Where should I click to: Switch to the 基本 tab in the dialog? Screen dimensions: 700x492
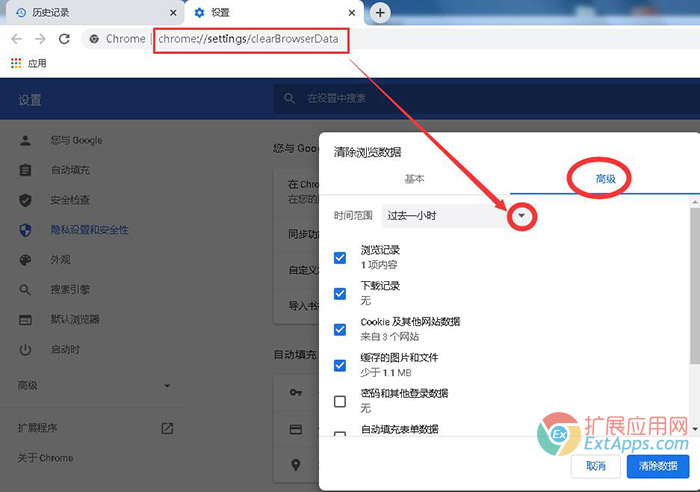414,179
